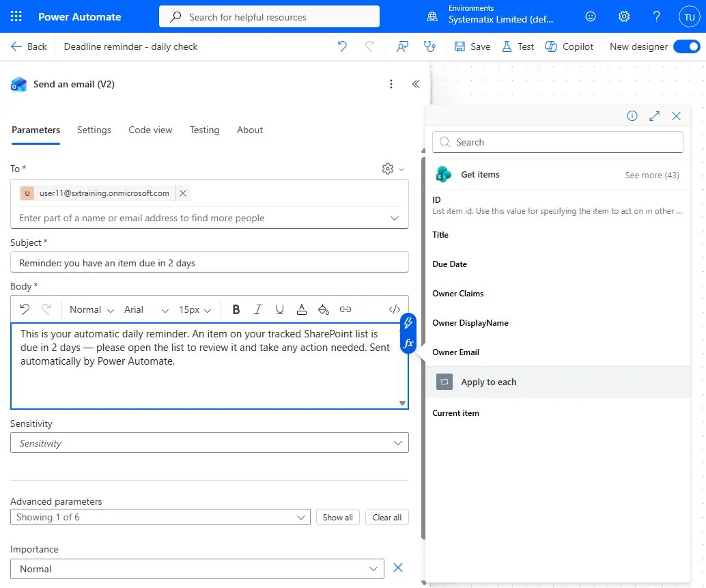Insert the Due Date dynamic content
Viewport: 706px width, 588px height.
[449, 264]
